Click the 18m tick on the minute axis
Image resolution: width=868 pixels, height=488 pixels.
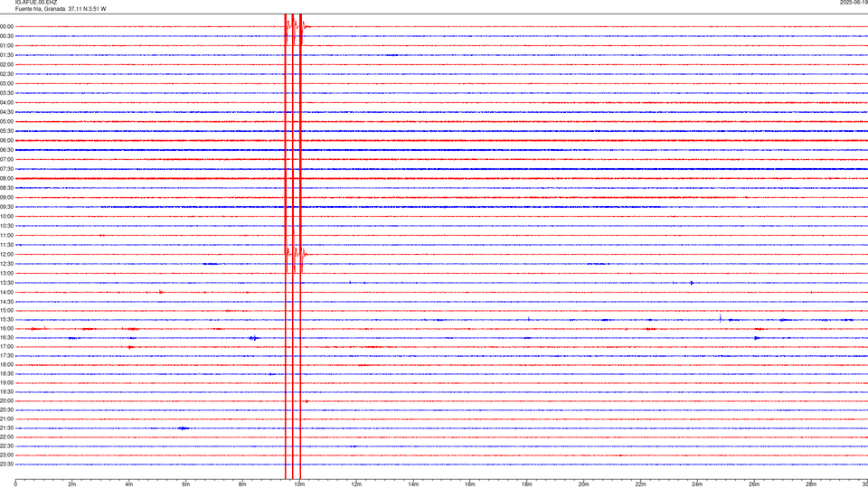pos(527,484)
